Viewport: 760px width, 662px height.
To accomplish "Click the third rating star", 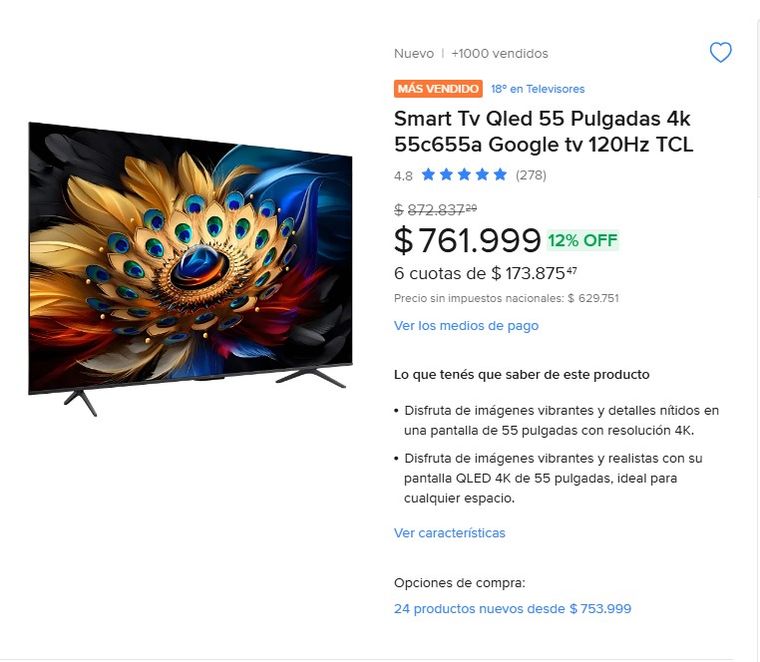I will [464, 174].
